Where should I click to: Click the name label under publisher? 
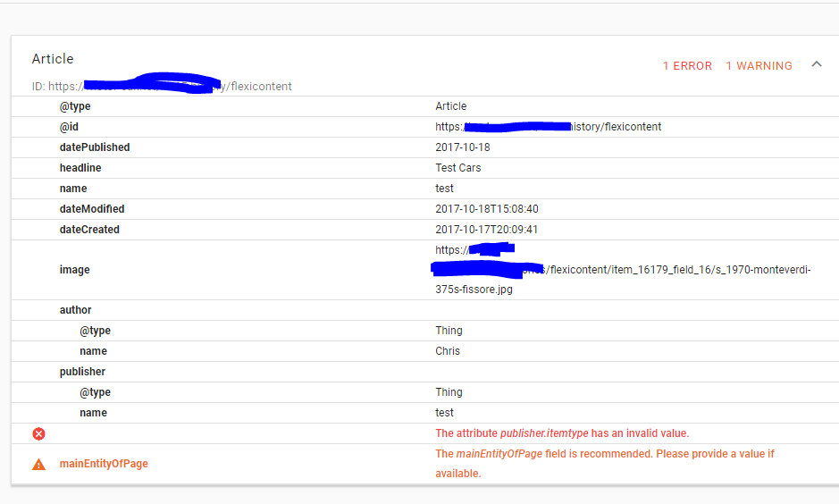click(x=93, y=413)
